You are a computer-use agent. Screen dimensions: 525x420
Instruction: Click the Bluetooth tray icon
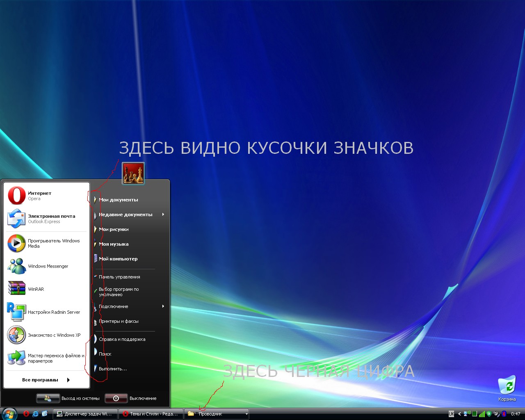pyautogui.click(x=504, y=414)
